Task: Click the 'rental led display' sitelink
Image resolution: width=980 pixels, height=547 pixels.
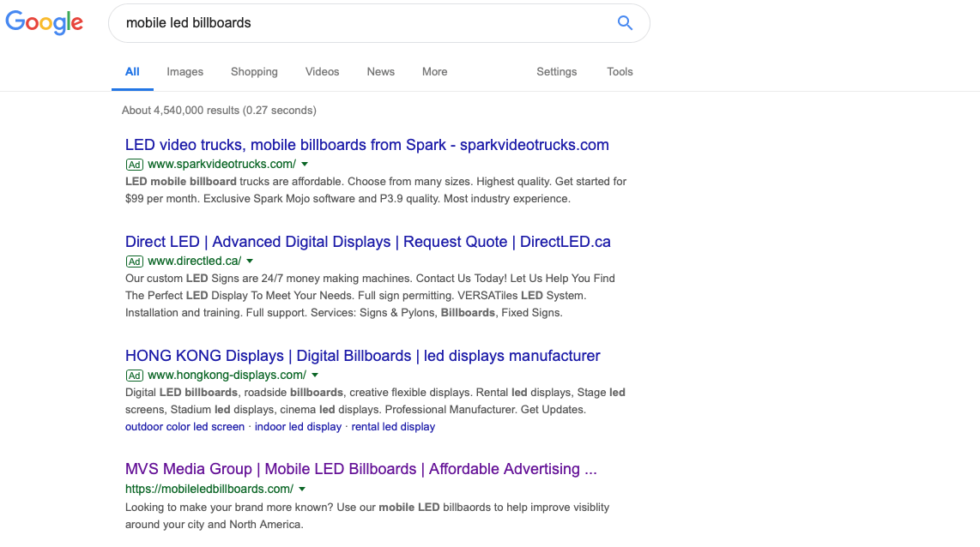Action: coord(393,427)
